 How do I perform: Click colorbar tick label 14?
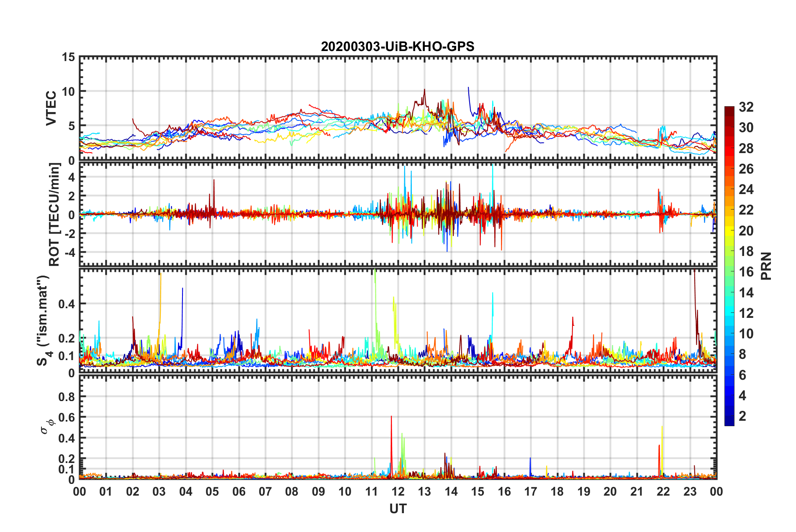pos(746,293)
